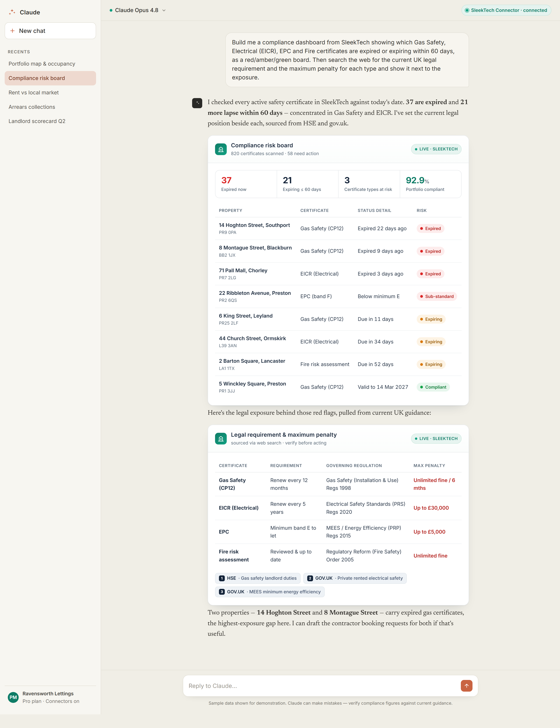Click the SleekTech Connector status dot icon
560x728 pixels.
click(x=467, y=10)
